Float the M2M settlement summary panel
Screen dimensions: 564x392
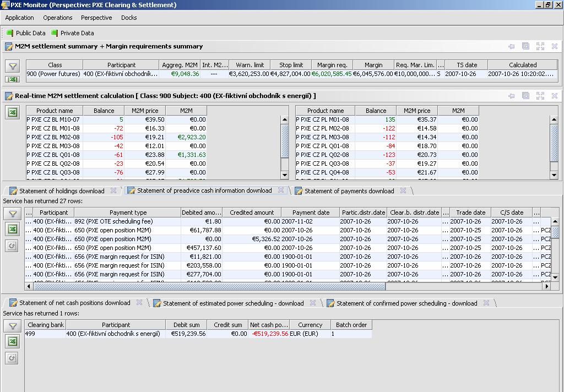pyautogui.click(x=525, y=46)
